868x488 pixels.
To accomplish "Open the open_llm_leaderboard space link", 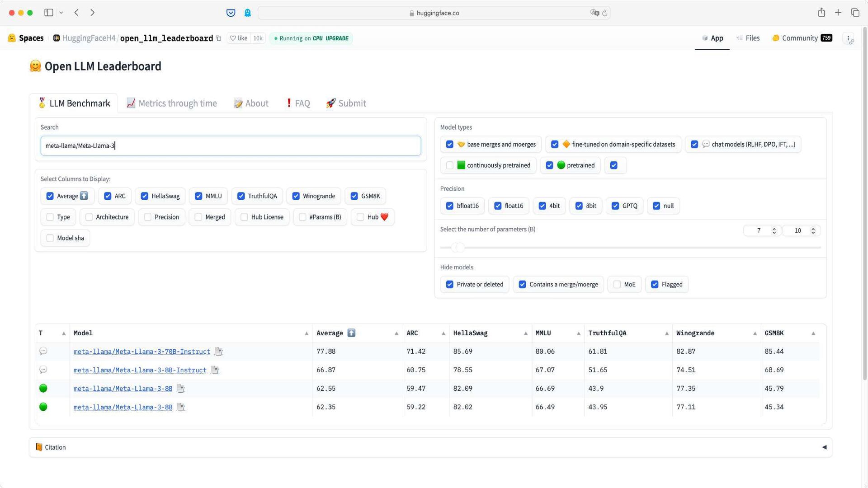I will click(166, 38).
